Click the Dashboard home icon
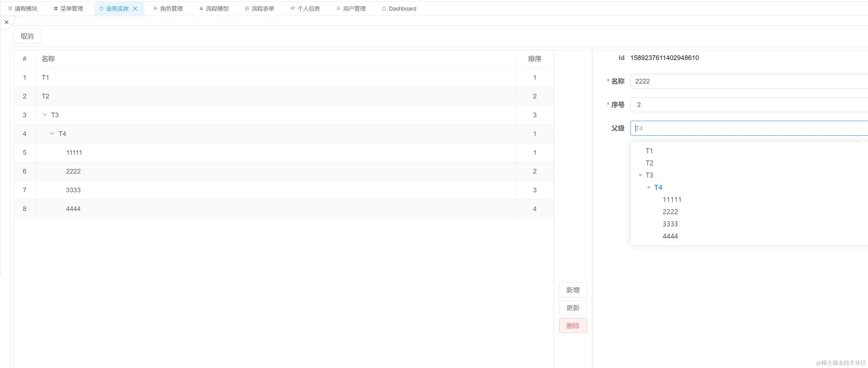868x368 pixels. [384, 8]
